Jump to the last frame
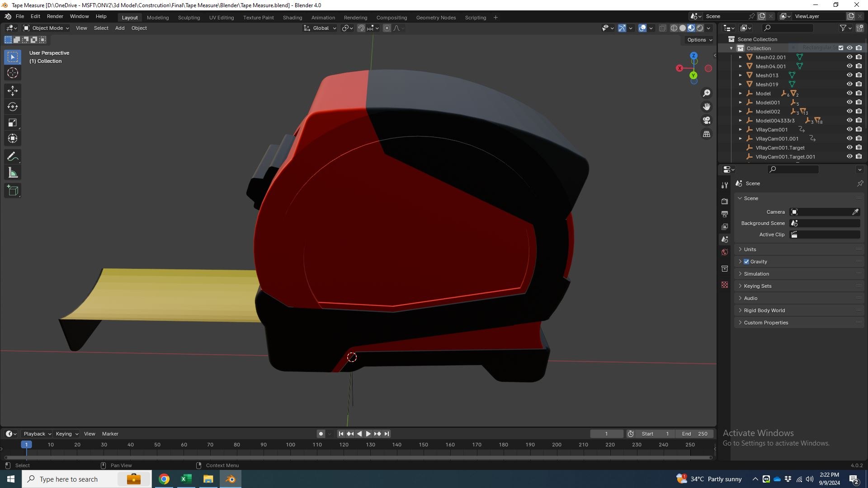The height and width of the screenshot is (488, 868). [387, 434]
